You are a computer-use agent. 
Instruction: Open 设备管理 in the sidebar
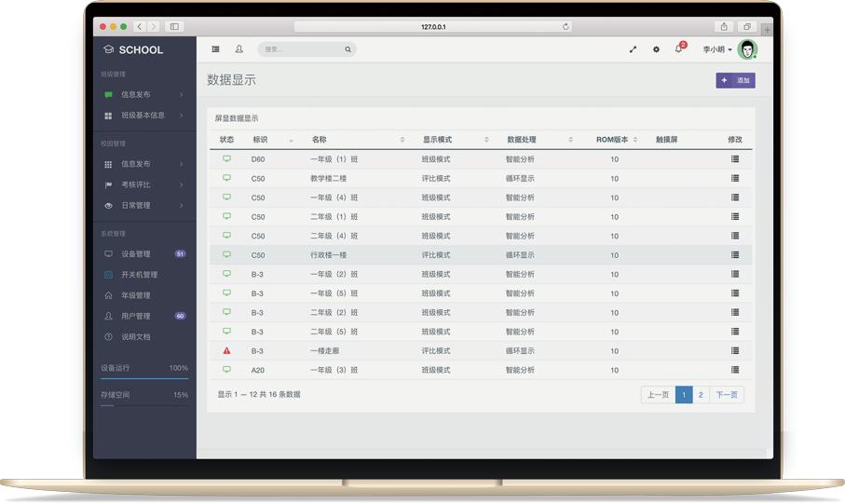[x=136, y=253]
